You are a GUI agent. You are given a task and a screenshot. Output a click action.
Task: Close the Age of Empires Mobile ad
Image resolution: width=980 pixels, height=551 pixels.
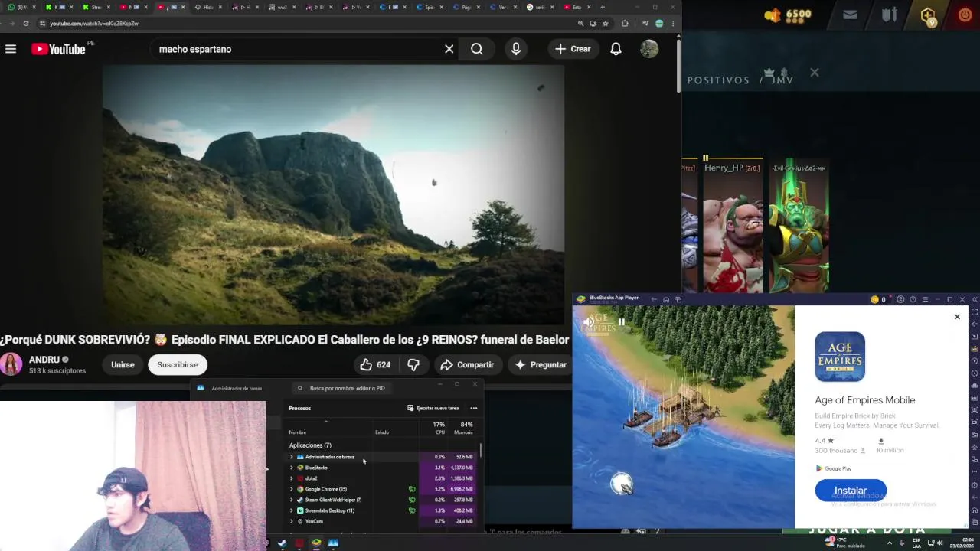[957, 317]
